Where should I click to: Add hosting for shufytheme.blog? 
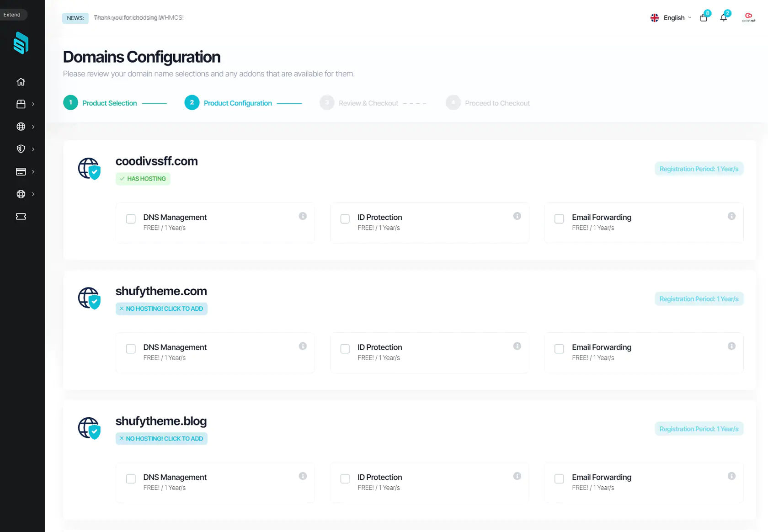click(x=161, y=439)
